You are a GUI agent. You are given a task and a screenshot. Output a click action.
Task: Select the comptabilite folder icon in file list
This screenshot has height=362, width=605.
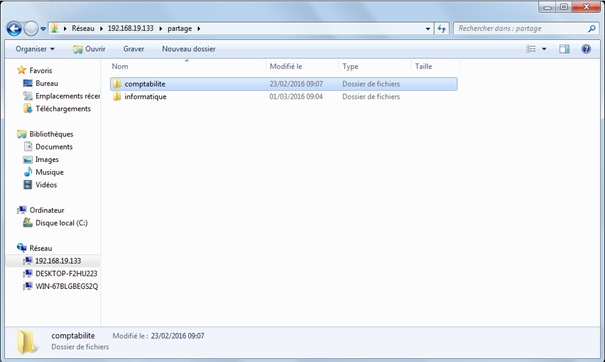(117, 84)
